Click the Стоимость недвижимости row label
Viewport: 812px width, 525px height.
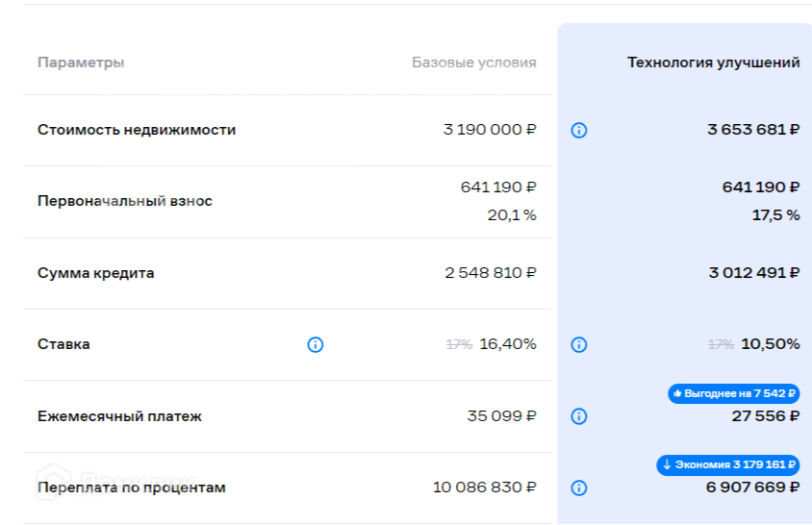[x=137, y=130]
